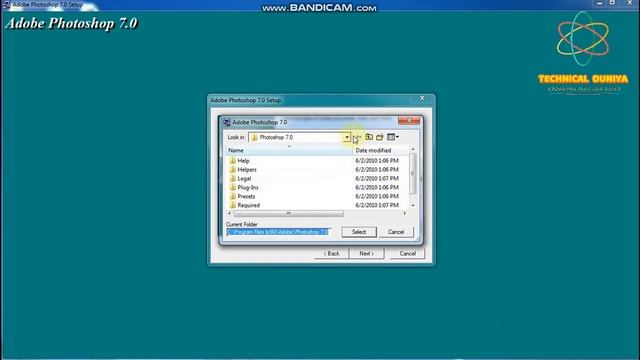Click the Adobe Photoshop 7.0 dialog title icon
The width and height of the screenshot is (640, 360).
tap(227, 122)
